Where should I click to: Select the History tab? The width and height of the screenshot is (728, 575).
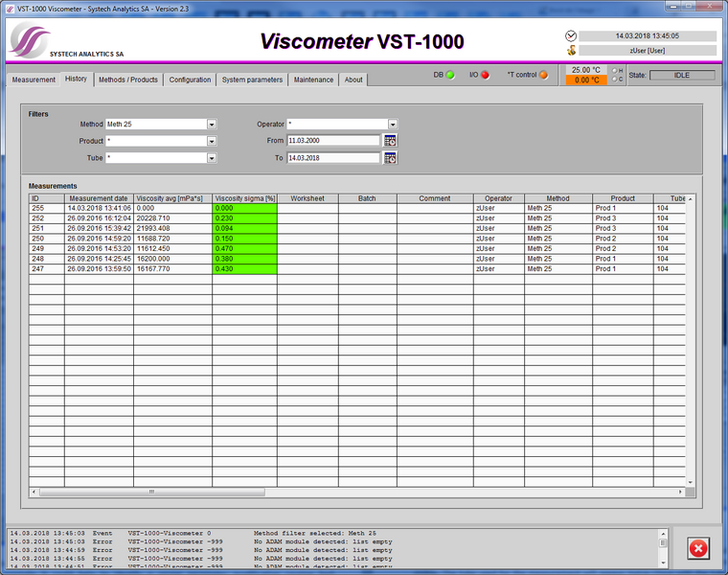[x=76, y=79]
